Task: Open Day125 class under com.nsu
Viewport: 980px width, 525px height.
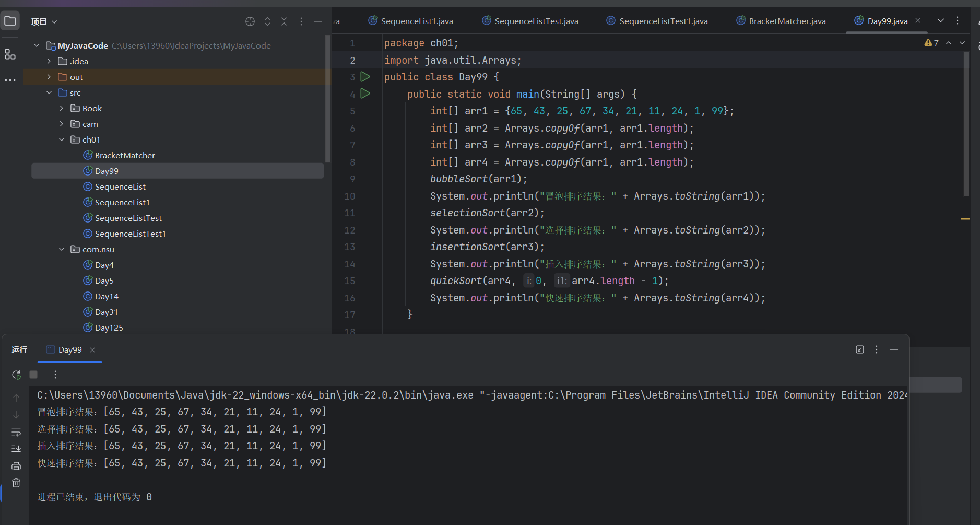Action: pos(109,328)
